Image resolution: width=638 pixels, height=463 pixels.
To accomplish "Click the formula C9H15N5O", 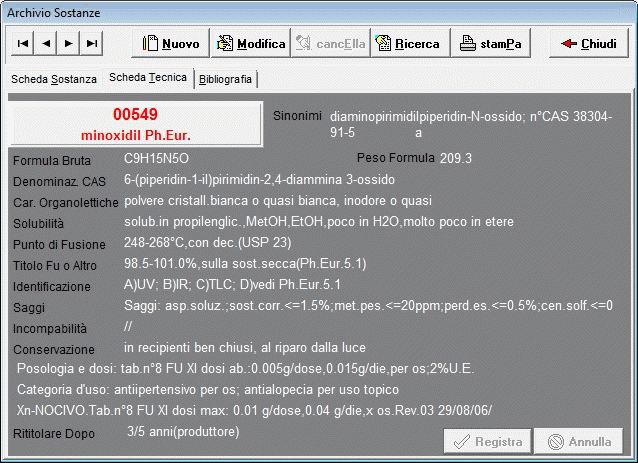I will coord(156,158).
